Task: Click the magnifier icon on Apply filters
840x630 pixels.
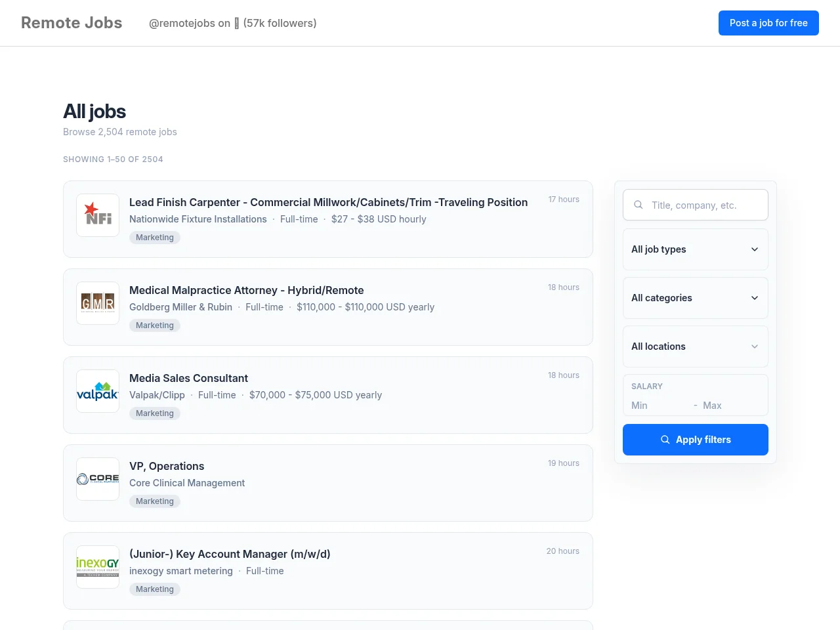Action: pos(665,440)
